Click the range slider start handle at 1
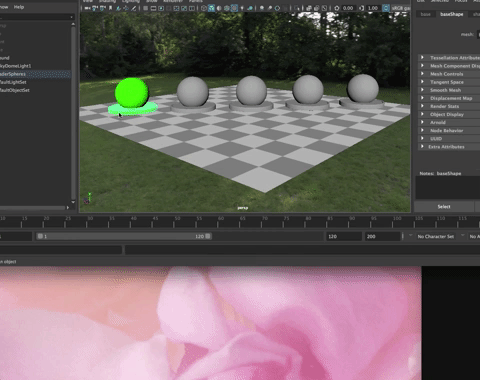The height and width of the screenshot is (380, 480). tap(40, 236)
